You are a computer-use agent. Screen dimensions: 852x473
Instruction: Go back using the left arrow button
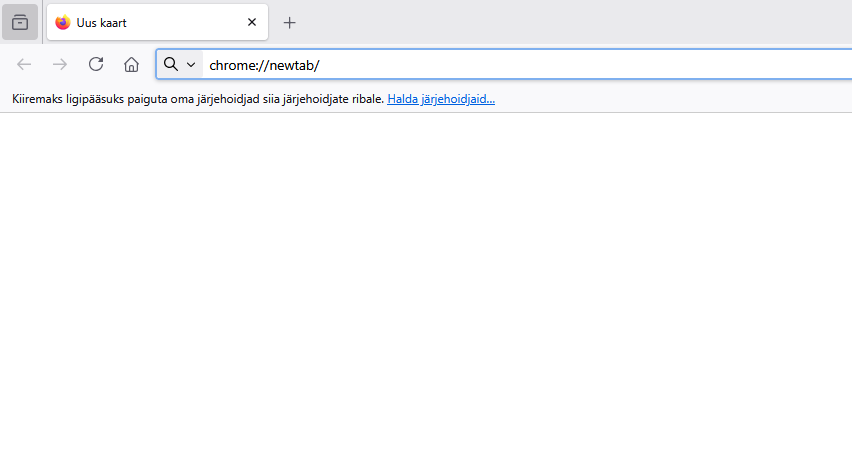[24, 64]
